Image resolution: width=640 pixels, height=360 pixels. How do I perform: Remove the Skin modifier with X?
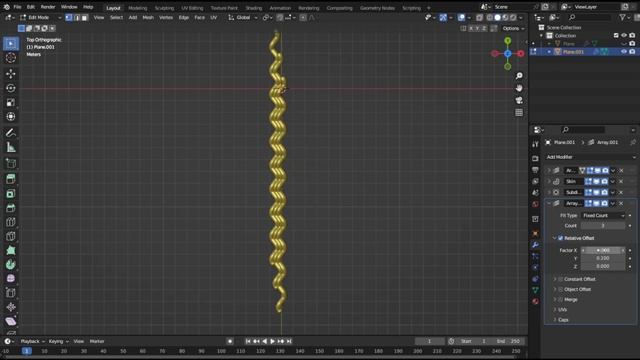pyautogui.click(x=621, y=181)
